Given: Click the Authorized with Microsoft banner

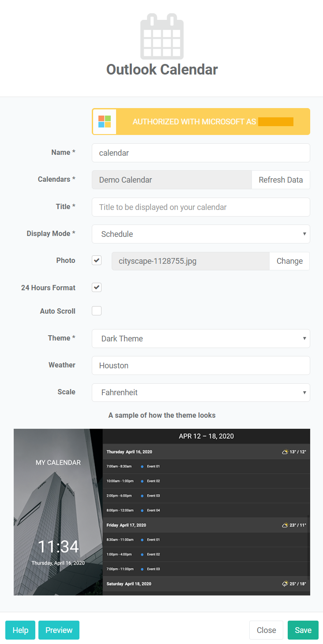Looking at the screenshot, I should click(x=201, y=121).
